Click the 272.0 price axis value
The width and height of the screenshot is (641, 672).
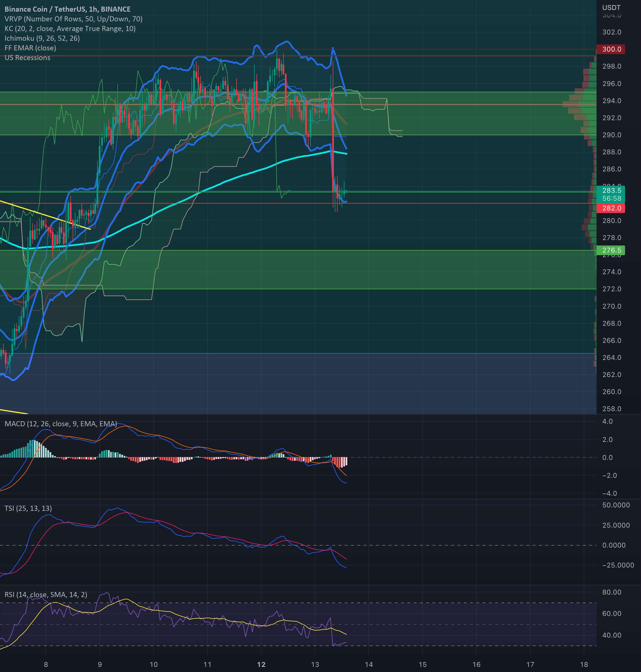(612, 289)
